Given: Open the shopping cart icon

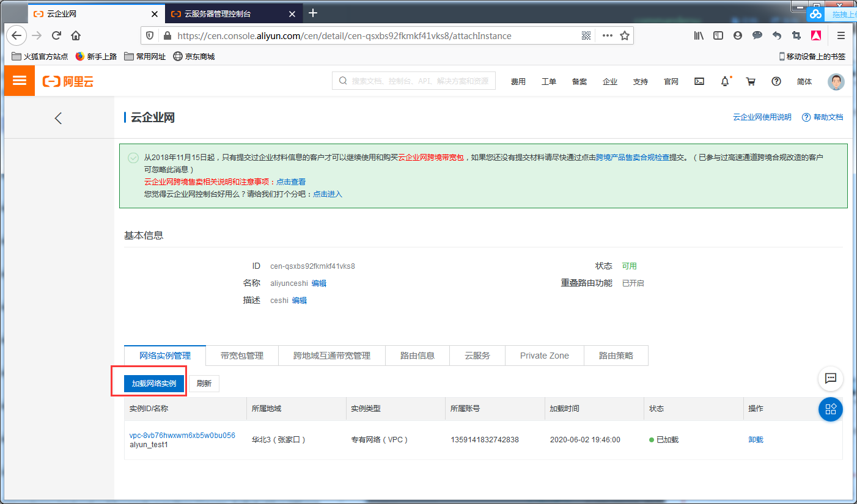Looking at the screenshot, I should click(x=751, y=81).
